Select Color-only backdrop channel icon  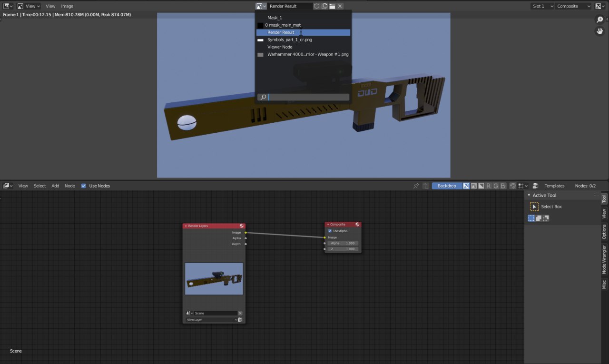[x=474, y=186]
